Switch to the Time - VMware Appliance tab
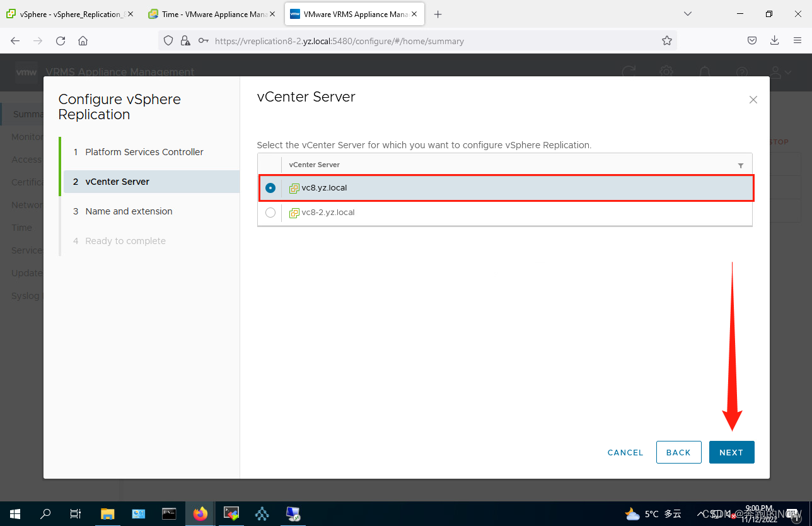The image size is (812, 526). 212,13
